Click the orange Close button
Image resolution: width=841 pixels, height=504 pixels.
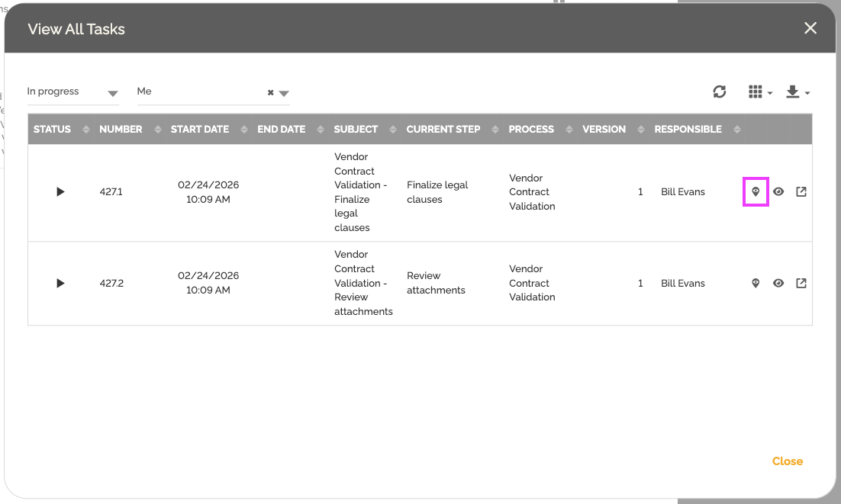(x=787, y=461)
